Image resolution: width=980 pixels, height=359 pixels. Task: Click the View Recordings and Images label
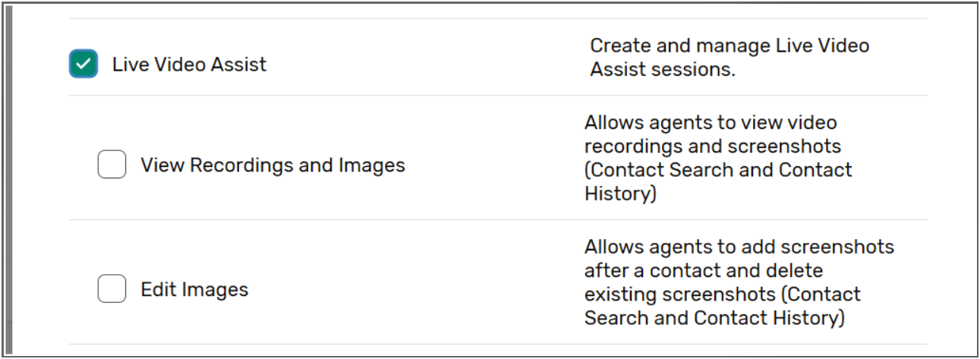273,165
